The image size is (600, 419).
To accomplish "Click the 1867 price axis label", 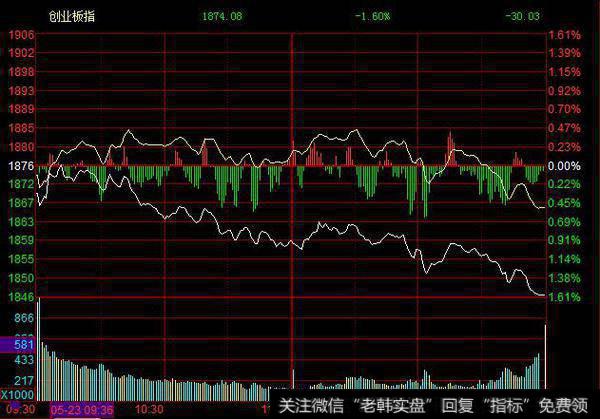I will coord(21,203).
